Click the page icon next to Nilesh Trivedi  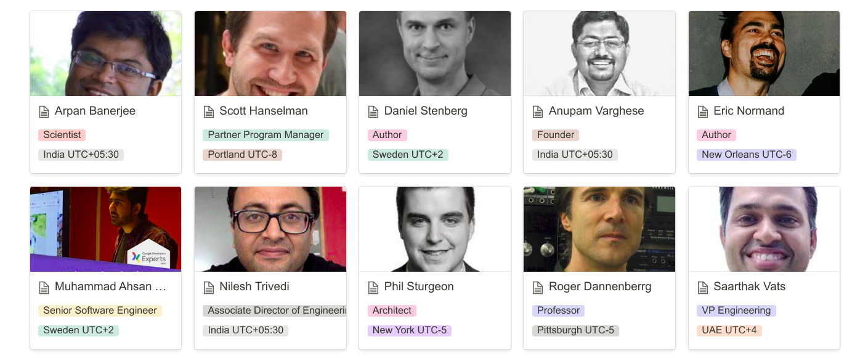(209, 287)
